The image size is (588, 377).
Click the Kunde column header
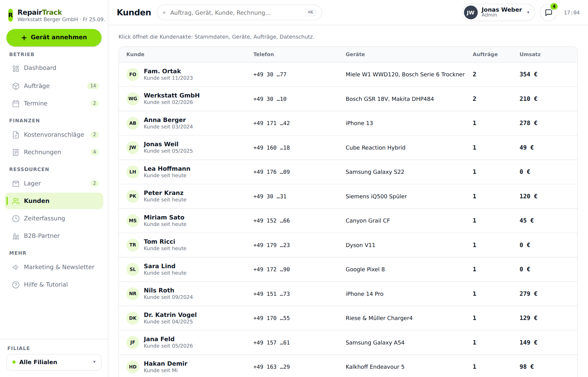click(135, 55)
